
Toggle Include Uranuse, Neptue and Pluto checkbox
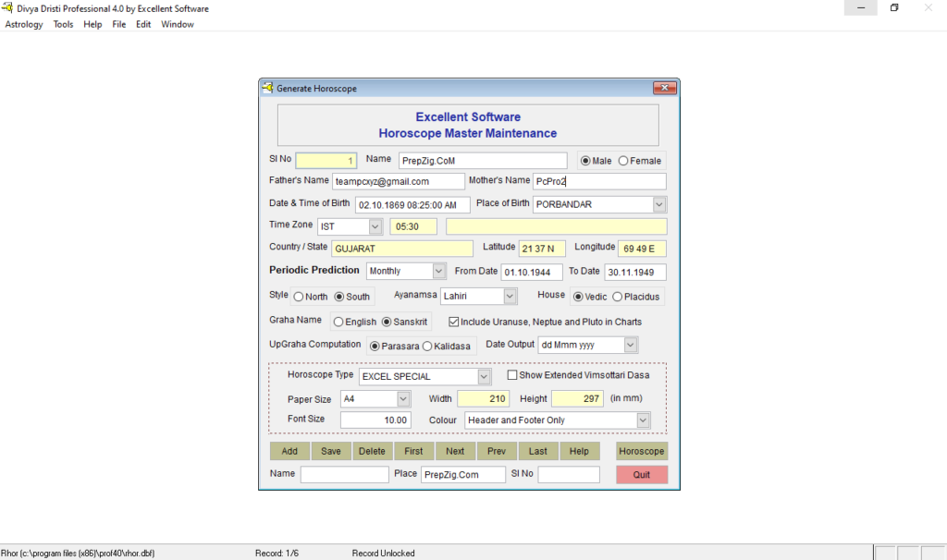[453, 323]
